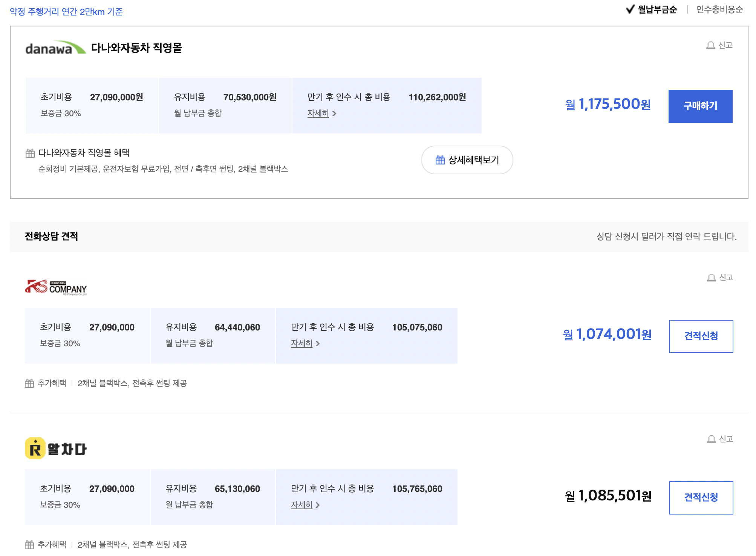
Task: Select 월납부금순 sort option
Action: pos(657,10)
